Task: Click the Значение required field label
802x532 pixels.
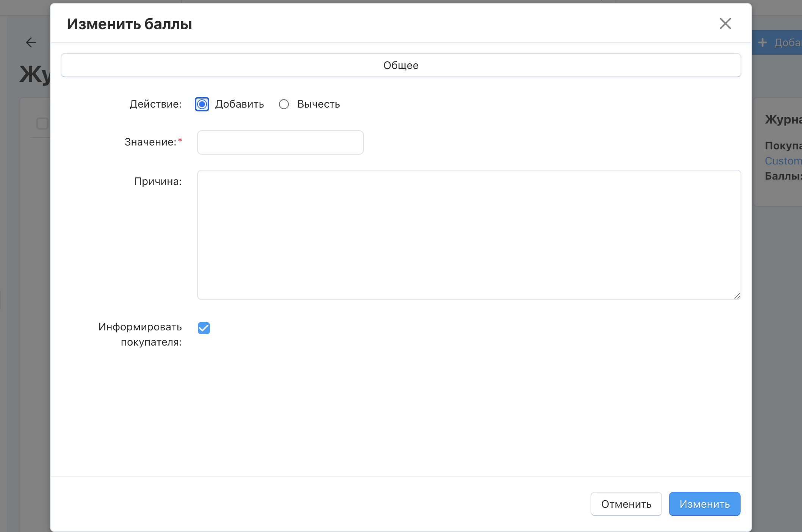Action: pyautogui.click(x=150, y=142)
